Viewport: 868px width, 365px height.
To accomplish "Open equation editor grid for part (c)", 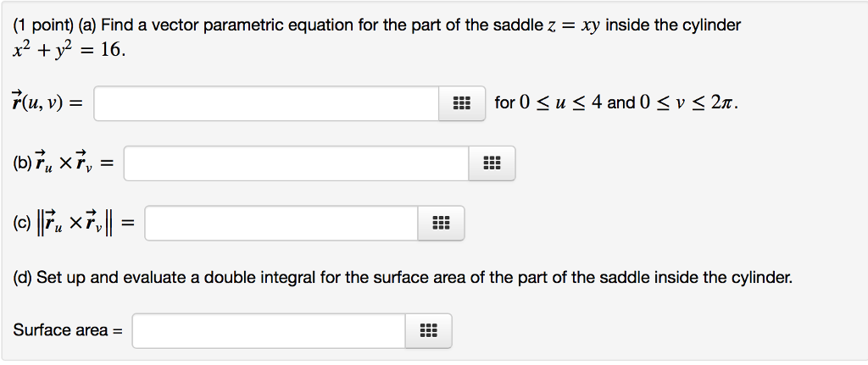I will point(441,224).
